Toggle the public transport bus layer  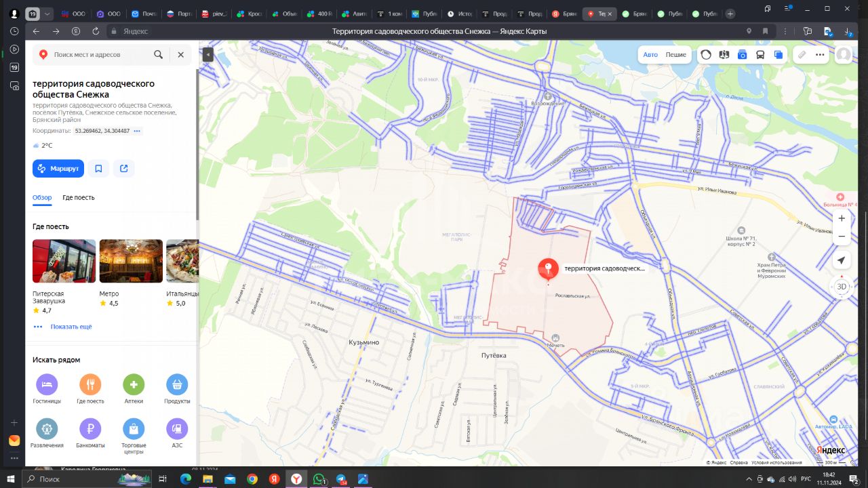760,55
